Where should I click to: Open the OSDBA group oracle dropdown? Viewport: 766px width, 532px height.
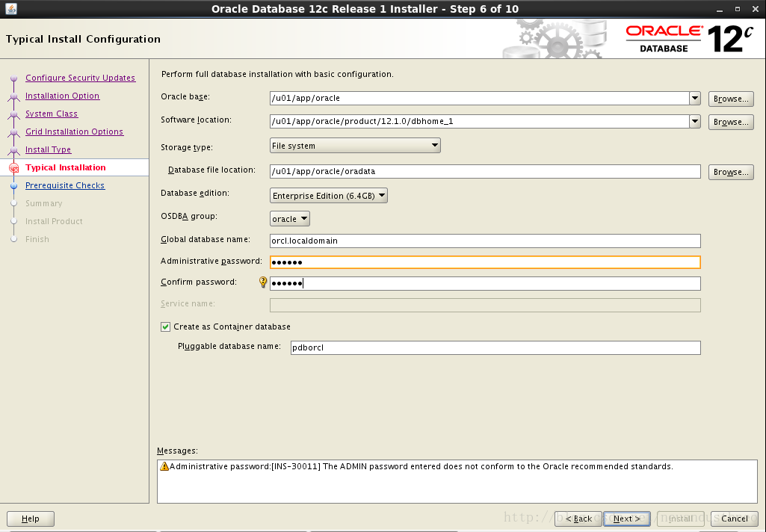(290, 218)
